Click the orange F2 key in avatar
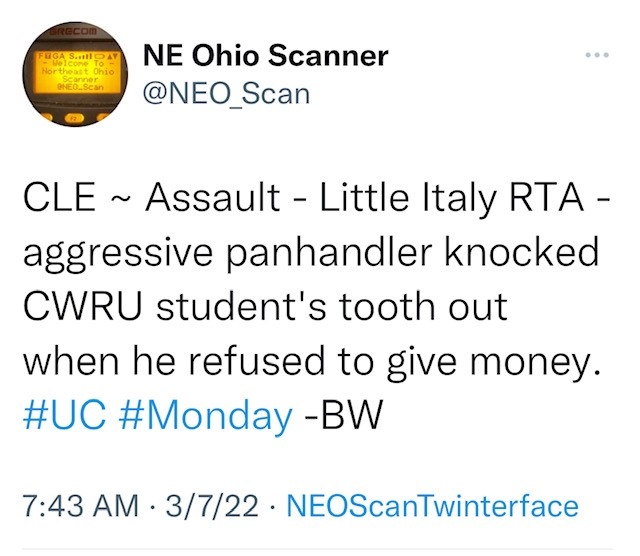640x556 pixels. pos(74,118)
